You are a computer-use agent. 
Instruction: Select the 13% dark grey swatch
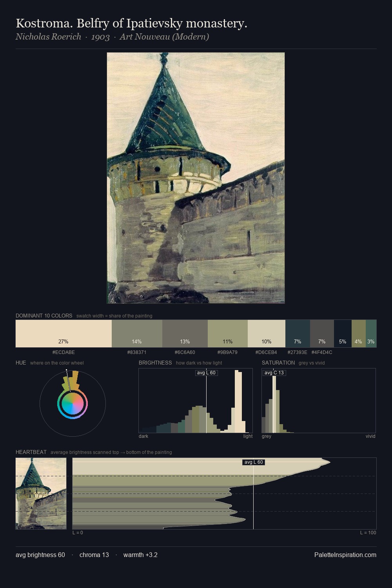[x=185, y=334]
